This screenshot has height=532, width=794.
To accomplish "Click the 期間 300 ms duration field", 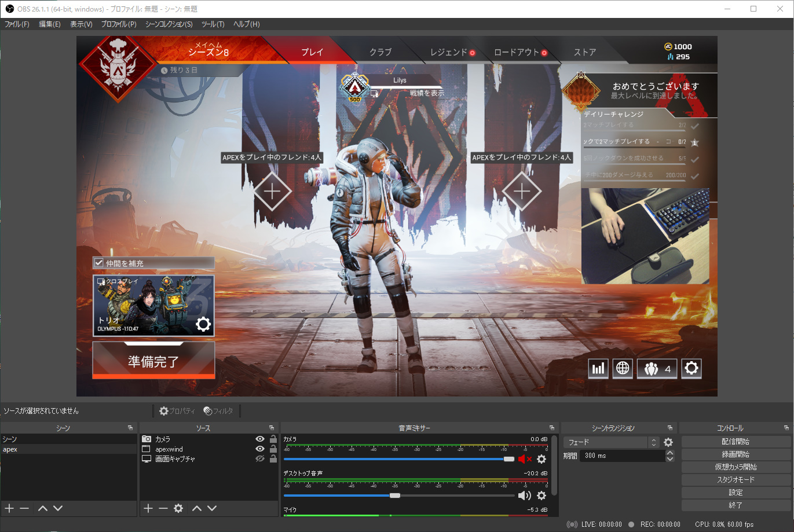I will pyautogui.click(x=623, y=456).
